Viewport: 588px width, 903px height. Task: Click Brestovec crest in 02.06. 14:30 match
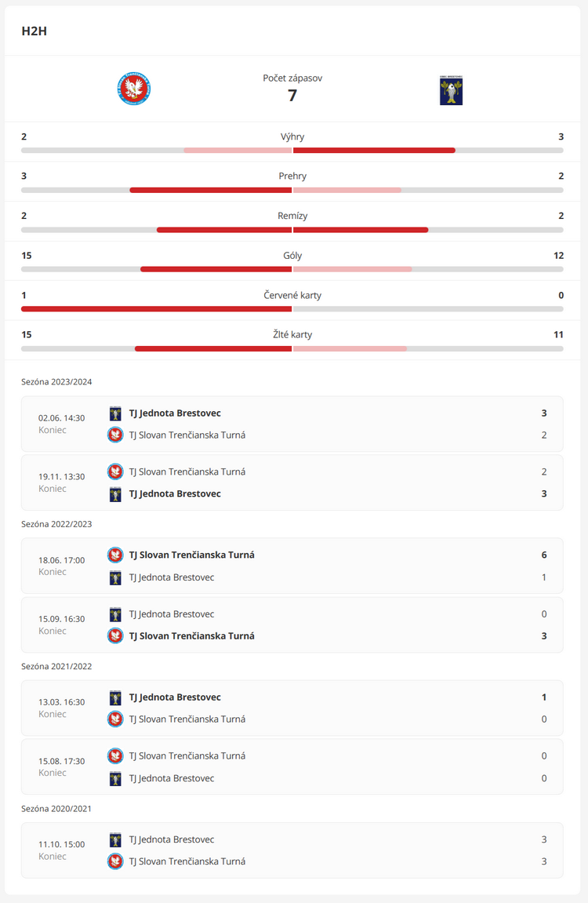115,413
